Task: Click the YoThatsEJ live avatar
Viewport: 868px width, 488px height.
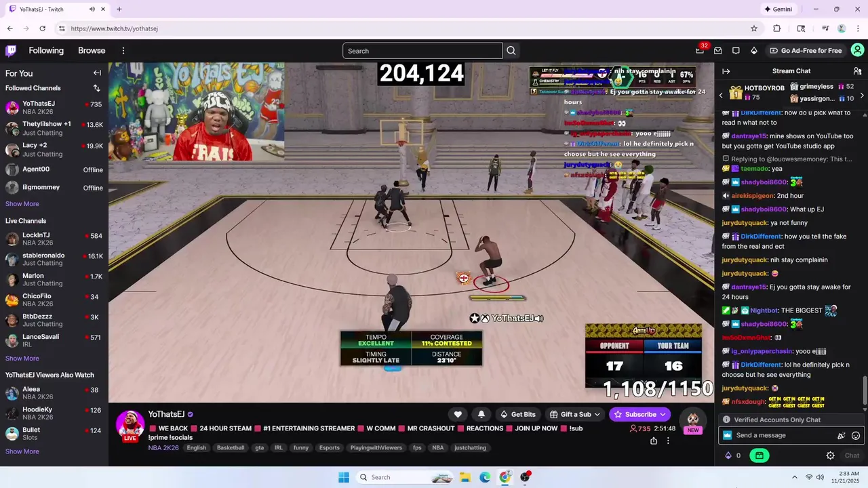Action: pos(130,424)
